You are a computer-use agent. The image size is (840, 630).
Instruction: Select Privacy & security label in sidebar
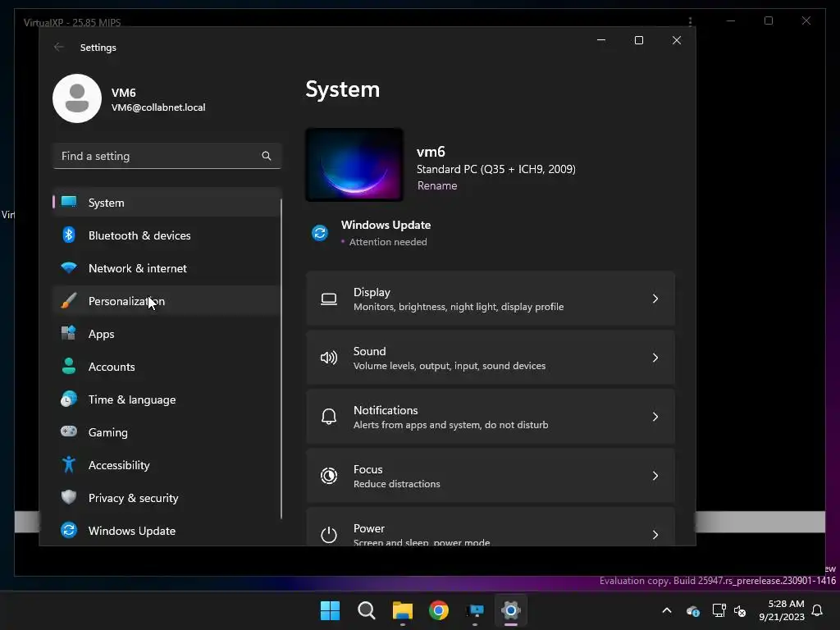(x=133, y=498)
